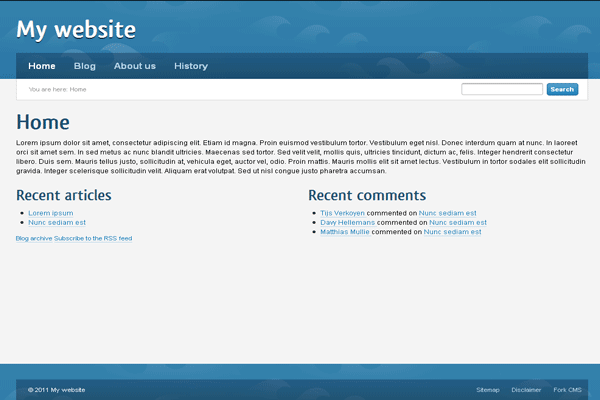Select About us in the navigation bar
The height and width of the screenshot is (400, 600).
click(x=135, y=66)
